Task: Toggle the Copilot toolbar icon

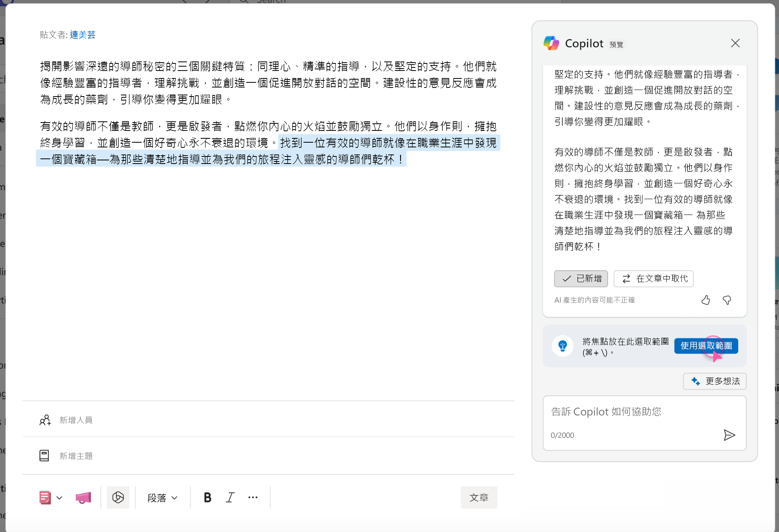Action: pos(118,497)
